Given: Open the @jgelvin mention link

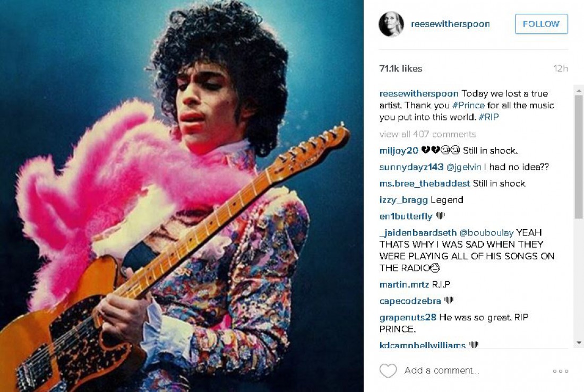Looking at the screenshot, I should (x=463, y=167).
